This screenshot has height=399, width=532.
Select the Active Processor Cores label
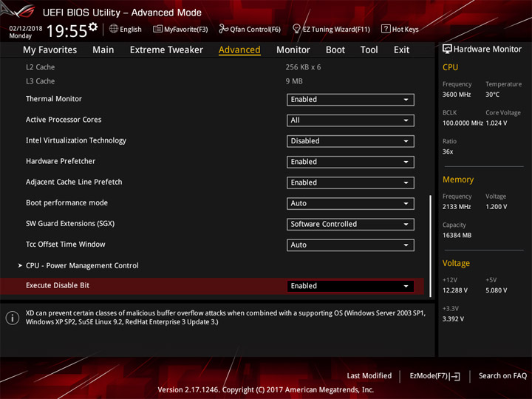[64, 120]
